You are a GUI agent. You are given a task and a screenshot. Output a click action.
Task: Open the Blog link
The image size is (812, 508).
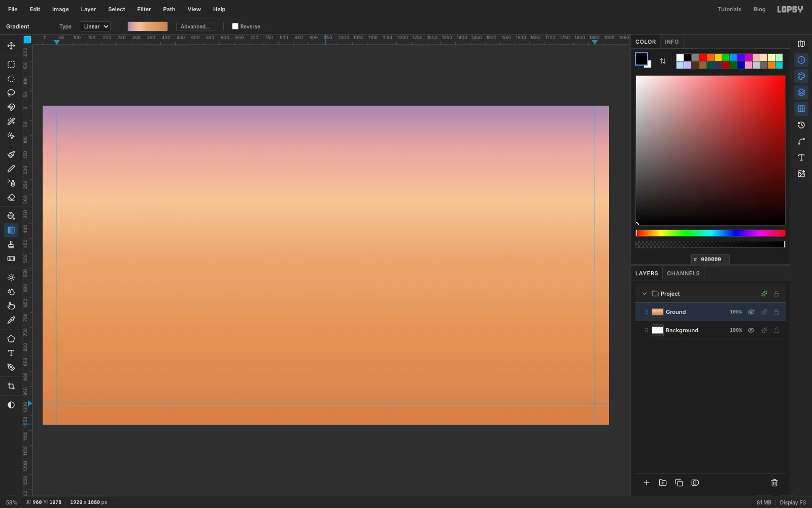point(759,9)
